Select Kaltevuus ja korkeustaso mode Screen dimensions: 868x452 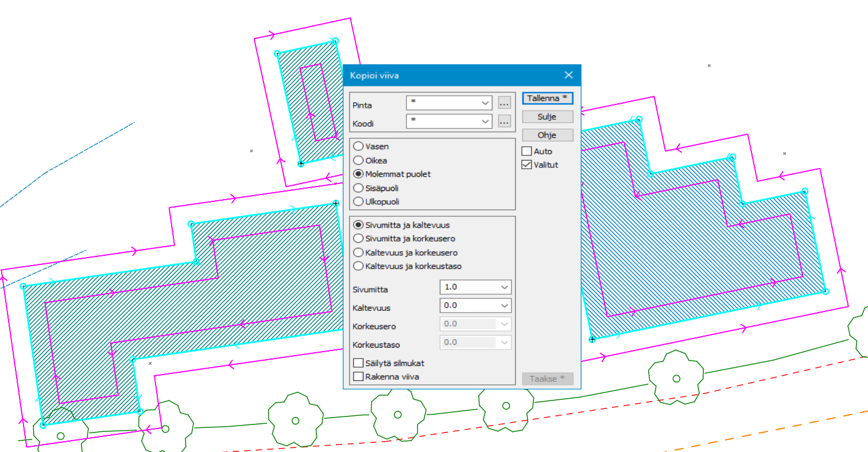pos(358,266)
